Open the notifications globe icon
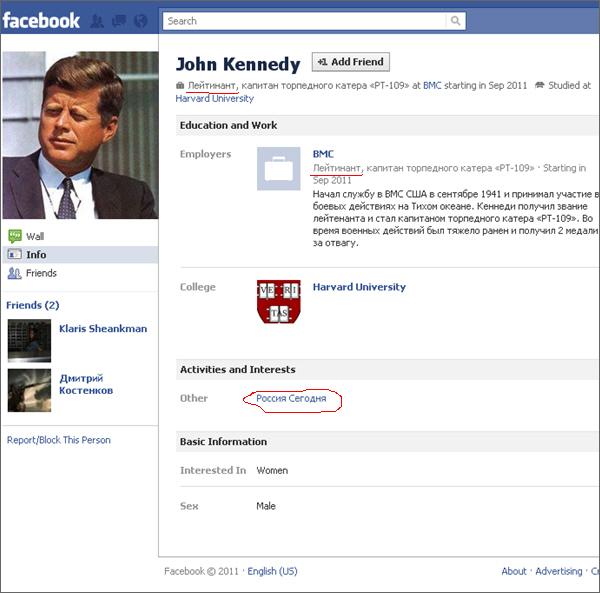 (141, 21)
